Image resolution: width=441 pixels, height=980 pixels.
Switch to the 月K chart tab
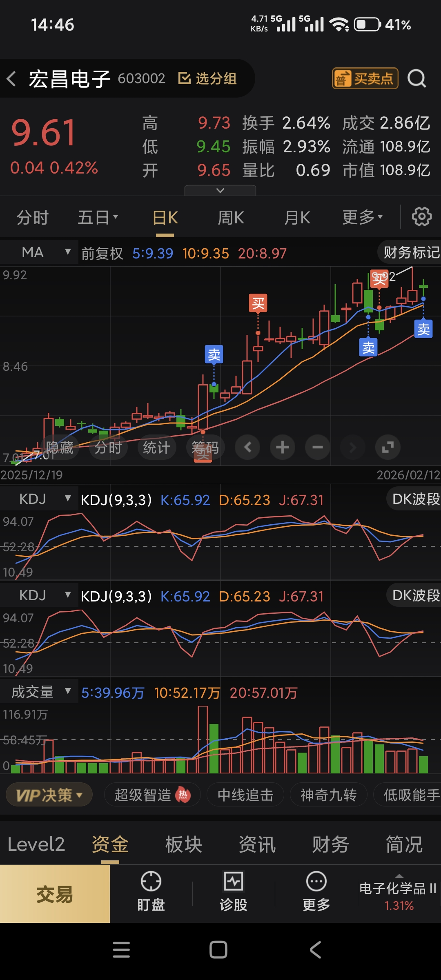tap(297, 217)
